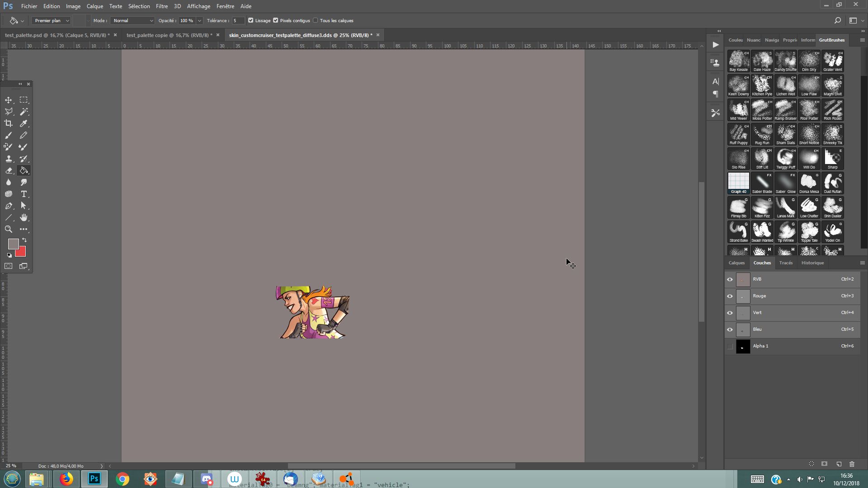Click the Tolérance input field

click(x=237, y=20)
